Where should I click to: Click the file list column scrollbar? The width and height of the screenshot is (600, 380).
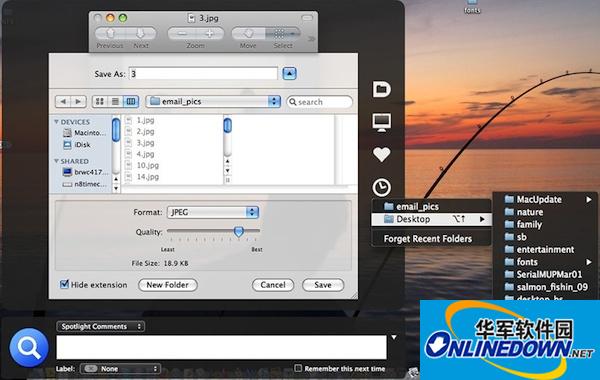(227, 125)
